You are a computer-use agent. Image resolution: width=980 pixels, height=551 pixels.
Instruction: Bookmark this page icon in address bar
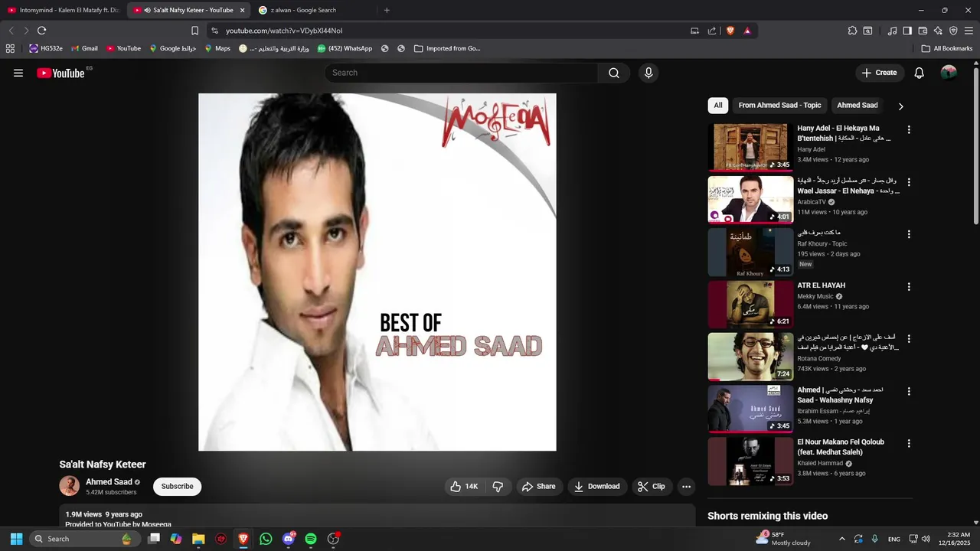point(194,31)
